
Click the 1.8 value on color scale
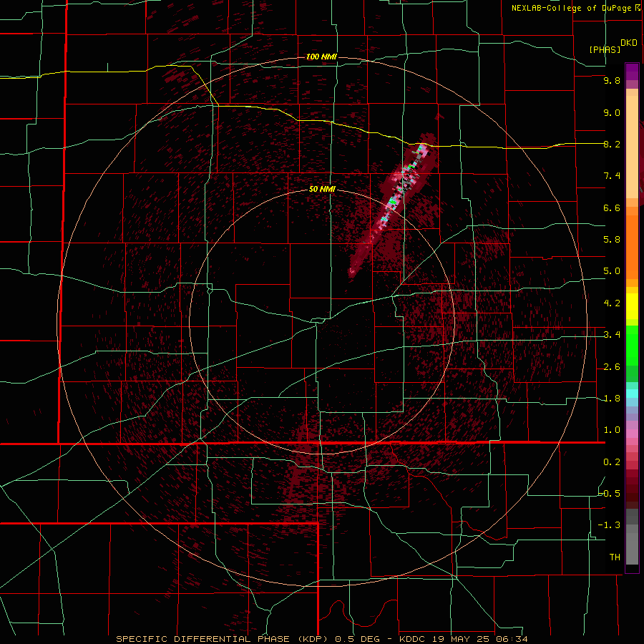coord(612,399)
